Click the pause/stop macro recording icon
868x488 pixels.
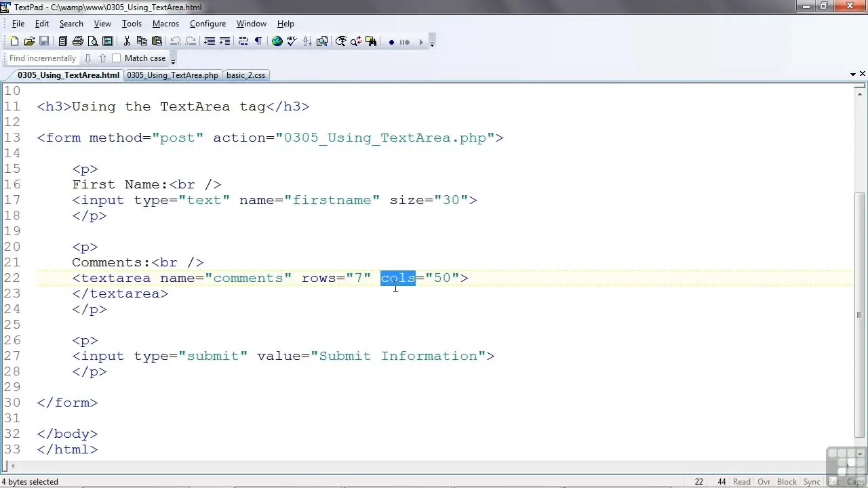click(405, 42)
